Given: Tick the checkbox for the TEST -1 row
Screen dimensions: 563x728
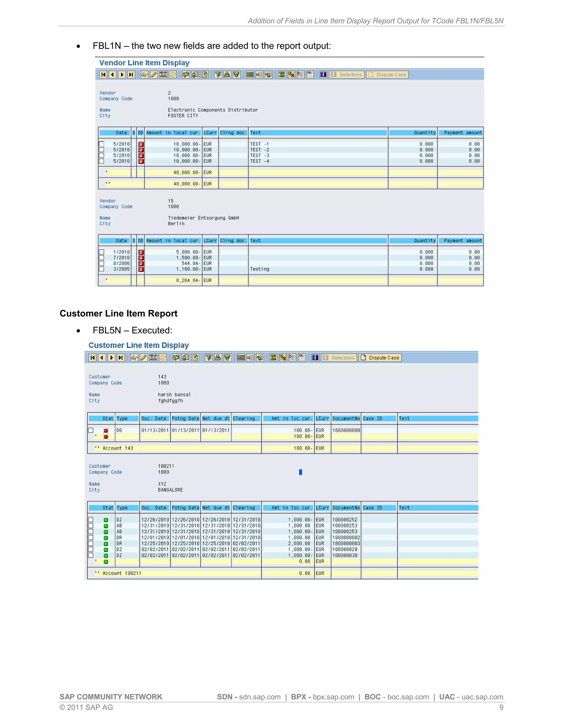Looking at the screenshot, I should (x=101, y=144).
